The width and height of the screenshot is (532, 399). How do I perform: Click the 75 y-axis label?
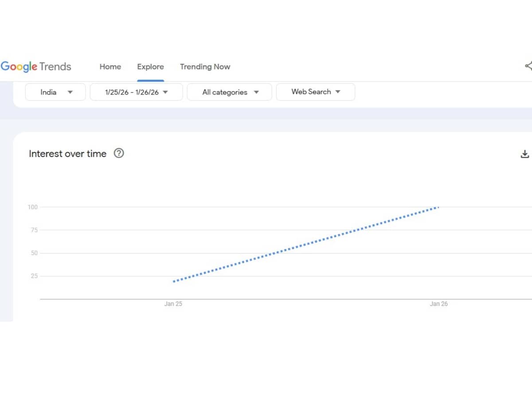pyautogui.click(x=35, y=230)
